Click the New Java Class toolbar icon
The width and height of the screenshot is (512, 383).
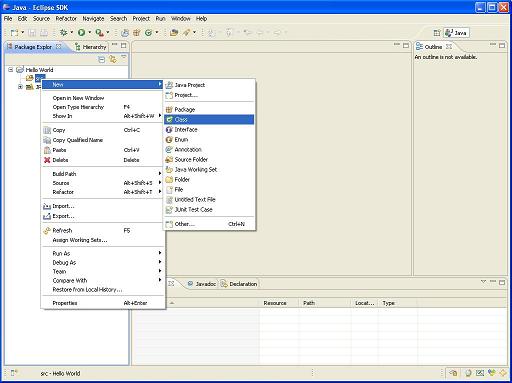pos(149,33)
